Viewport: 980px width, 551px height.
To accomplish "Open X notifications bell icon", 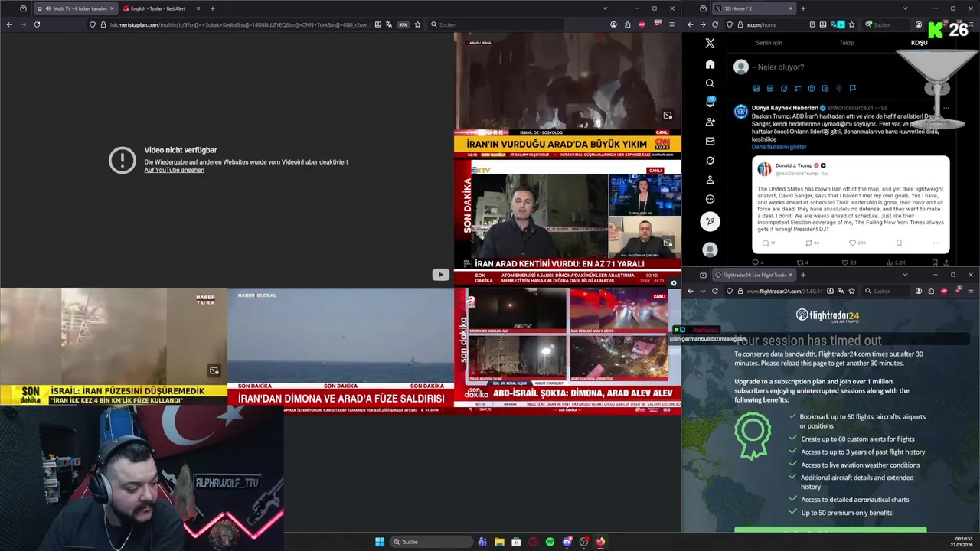I will point(710,103).
